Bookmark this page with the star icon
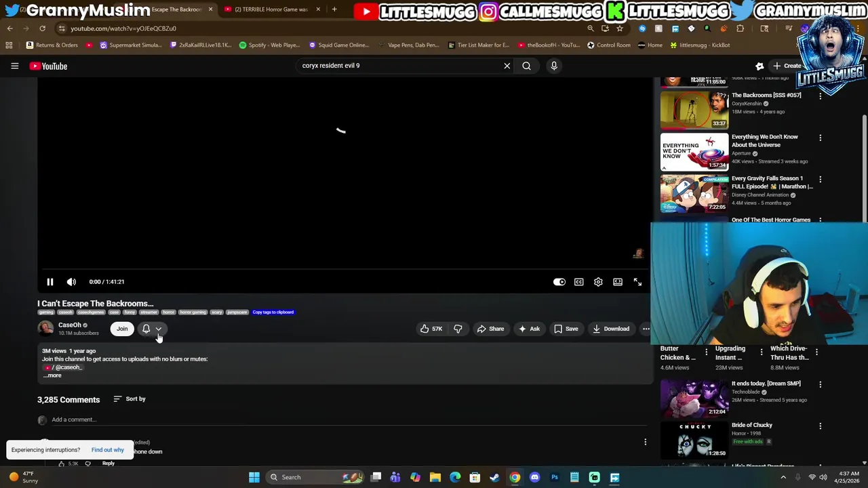Image resolution: width=868 pixels, height=488 pixels. pyautogui.click(x=620, y=28)
